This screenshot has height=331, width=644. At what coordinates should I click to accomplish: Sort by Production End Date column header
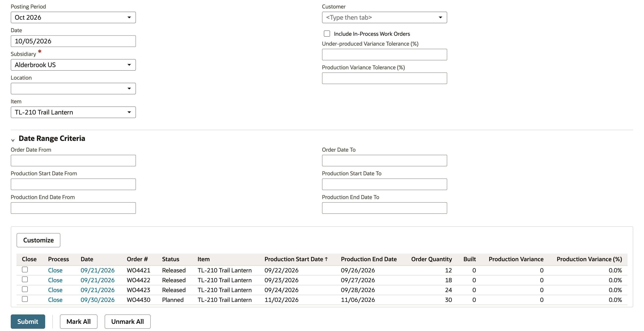tap(369, 259)
